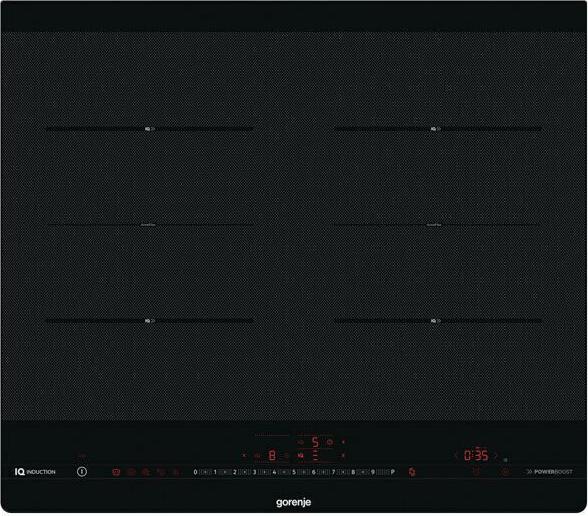Screen dimensions: 588x516
Task: Tap the timer icon below 0:35 display
Action: pyautogui.click(x=476, y=472)
